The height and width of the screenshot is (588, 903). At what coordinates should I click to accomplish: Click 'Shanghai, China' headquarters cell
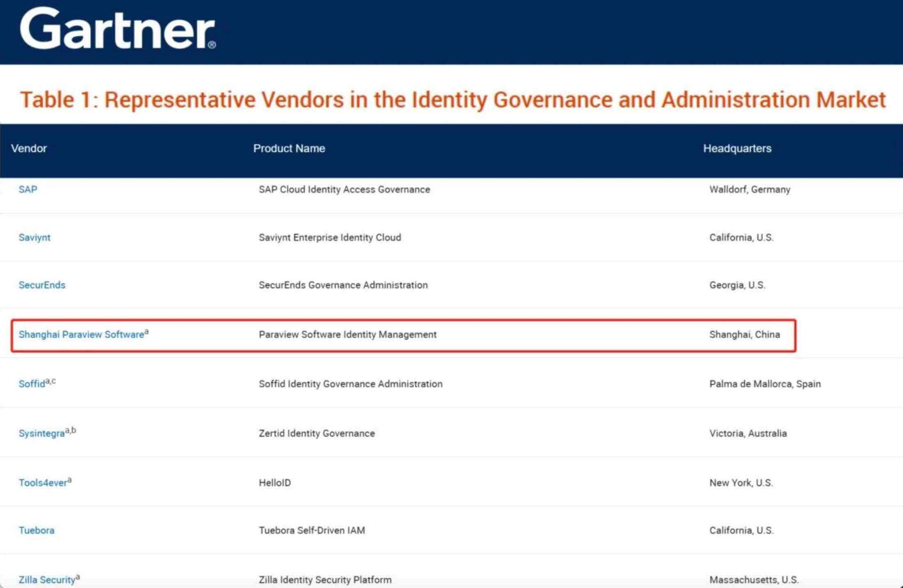(745, 334)
